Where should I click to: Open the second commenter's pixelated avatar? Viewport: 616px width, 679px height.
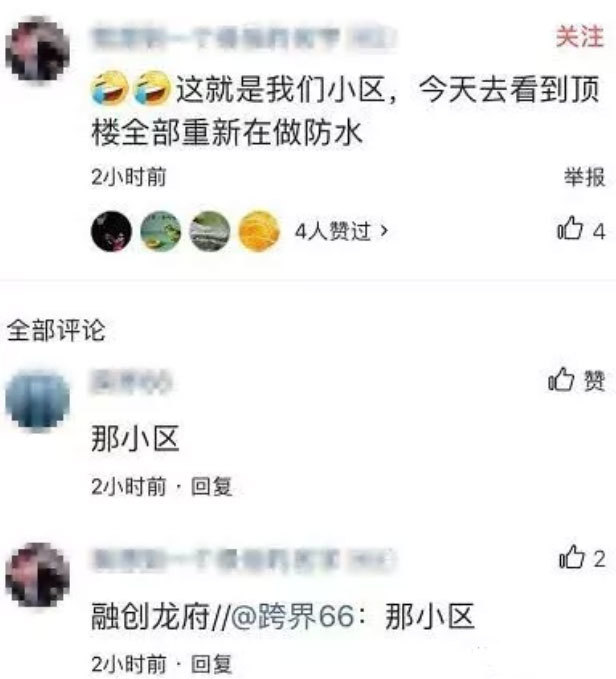[38, 575]
